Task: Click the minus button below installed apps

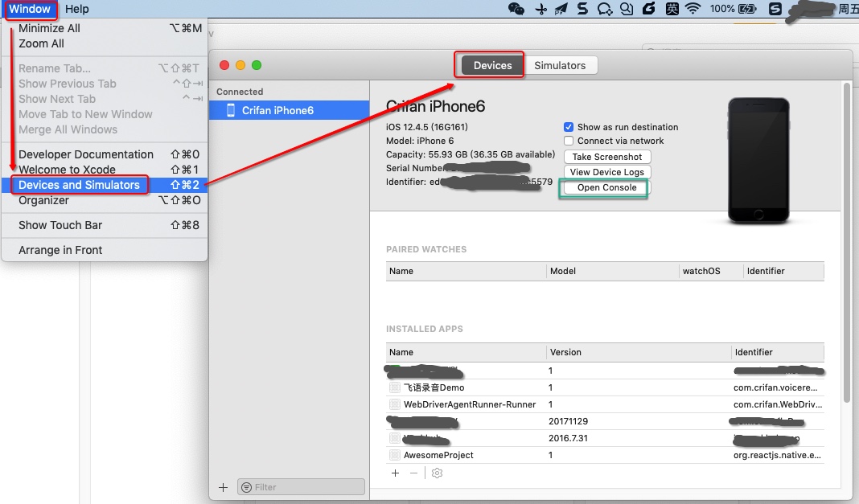Action: point(413,473)
